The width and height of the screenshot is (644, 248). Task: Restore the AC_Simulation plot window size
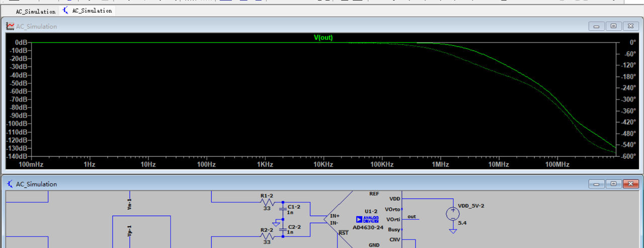[613, 26]
